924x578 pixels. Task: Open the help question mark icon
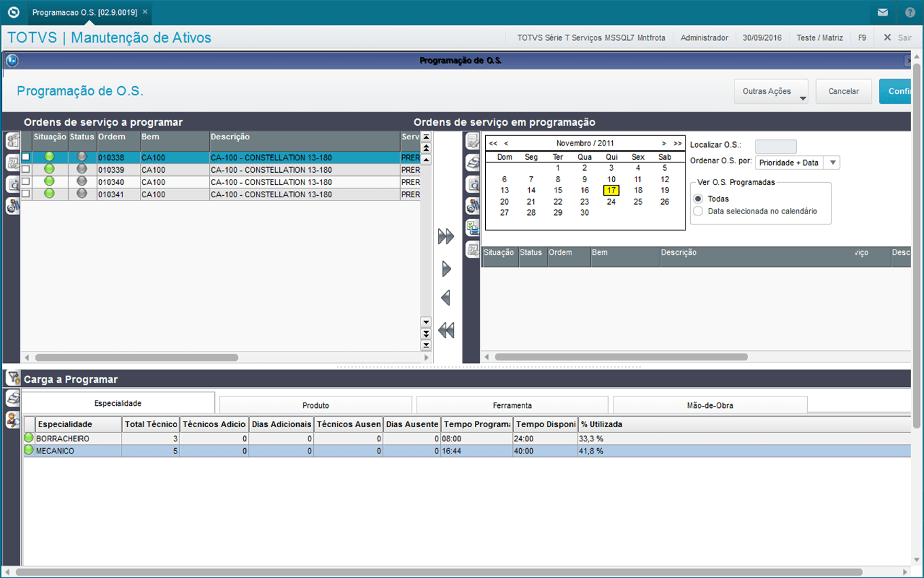pyautogui.click(x=910, y=12)
